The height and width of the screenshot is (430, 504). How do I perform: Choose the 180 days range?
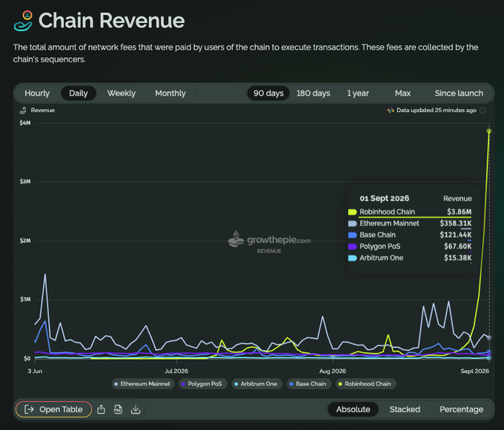pyautogui.click(x=313, y=93)
